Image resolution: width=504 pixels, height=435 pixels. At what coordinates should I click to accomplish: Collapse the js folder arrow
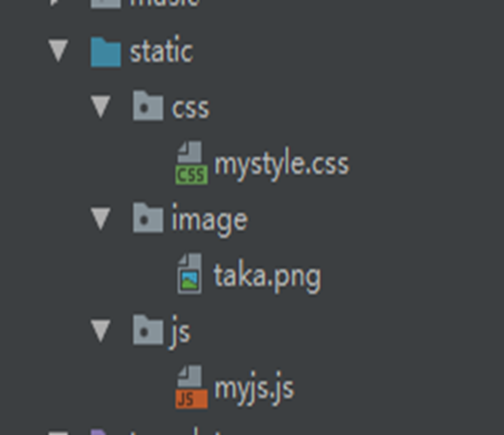tap(101, 331)
